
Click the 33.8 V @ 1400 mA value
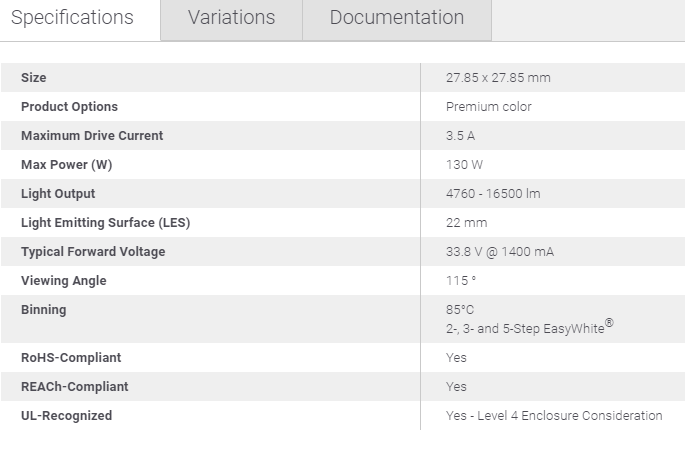pyautogui.click(x=500, y=252)
